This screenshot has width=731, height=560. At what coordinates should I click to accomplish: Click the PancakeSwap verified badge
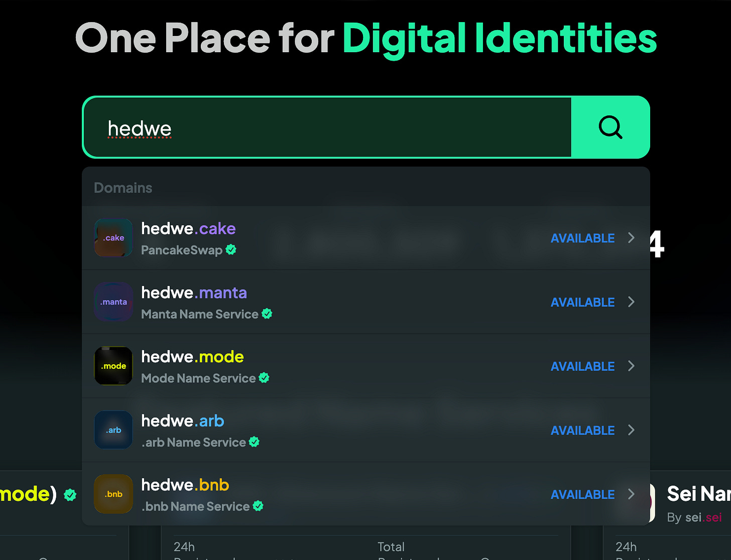point(231,249)
